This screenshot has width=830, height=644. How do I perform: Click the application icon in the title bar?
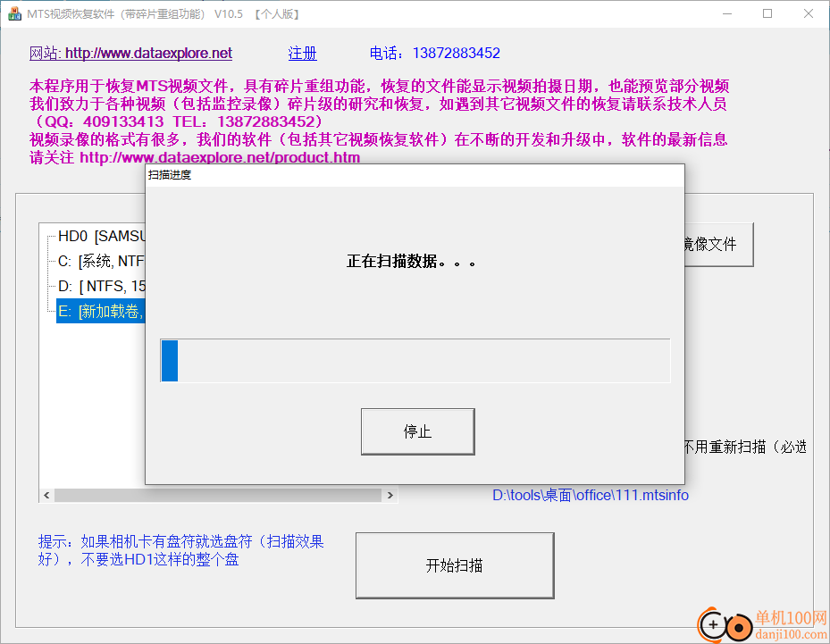pos(14,13)
